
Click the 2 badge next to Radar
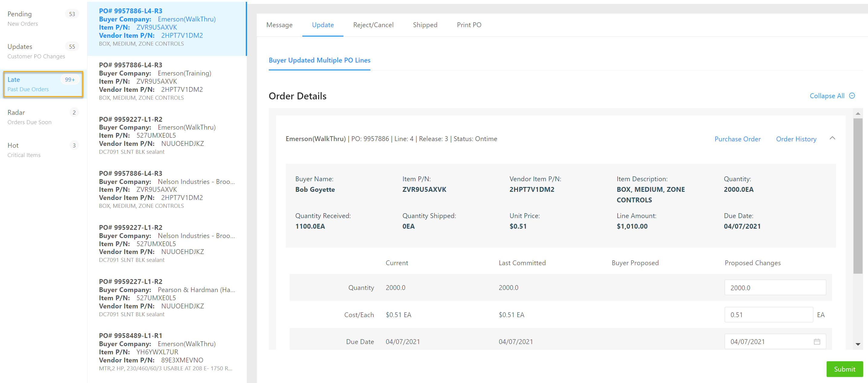coord(74,112)
